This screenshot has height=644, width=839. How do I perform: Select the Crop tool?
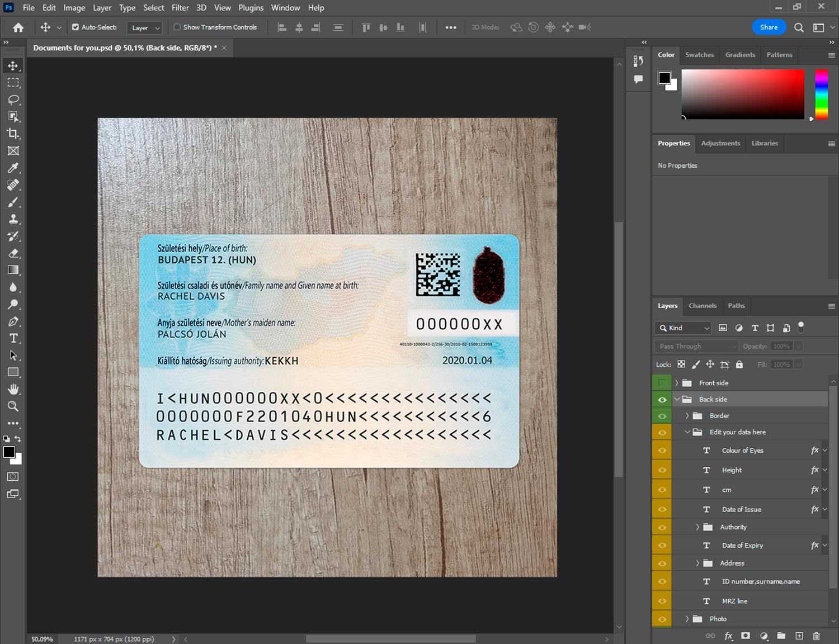point(13,134)
